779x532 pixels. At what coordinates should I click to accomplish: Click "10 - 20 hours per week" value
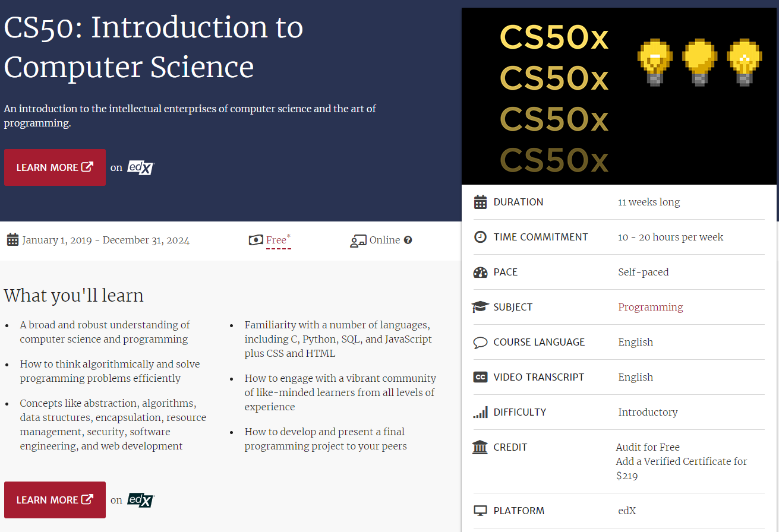(671, 237)
